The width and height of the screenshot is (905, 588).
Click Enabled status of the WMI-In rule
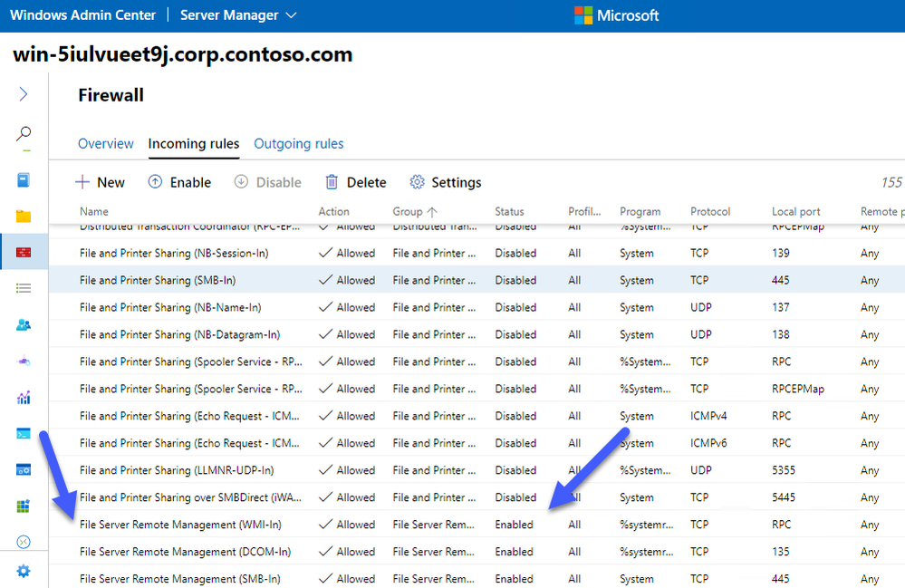pos(515,525)
